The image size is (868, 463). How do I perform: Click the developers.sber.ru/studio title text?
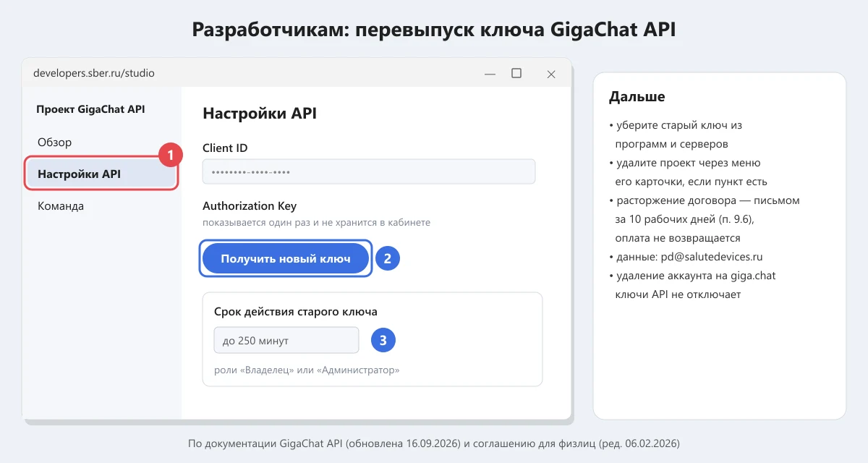point(94,73)
